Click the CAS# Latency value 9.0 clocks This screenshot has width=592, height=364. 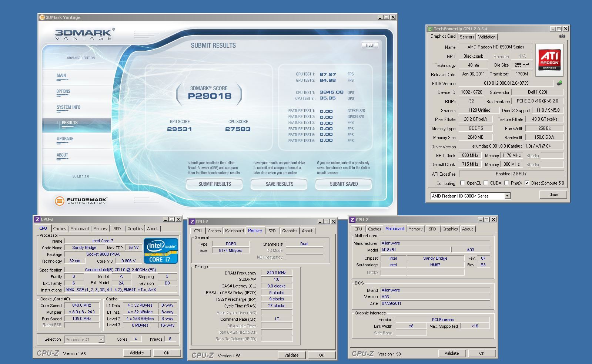277,286
